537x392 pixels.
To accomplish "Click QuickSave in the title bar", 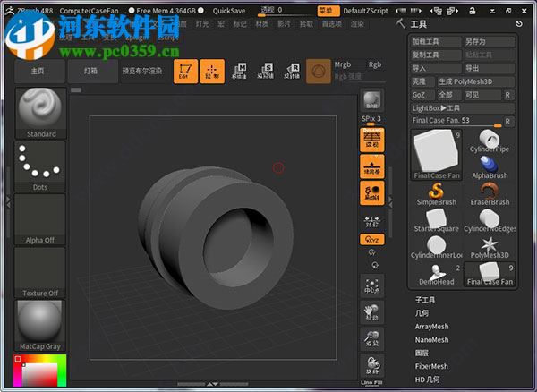I will (x=229, y=11).
